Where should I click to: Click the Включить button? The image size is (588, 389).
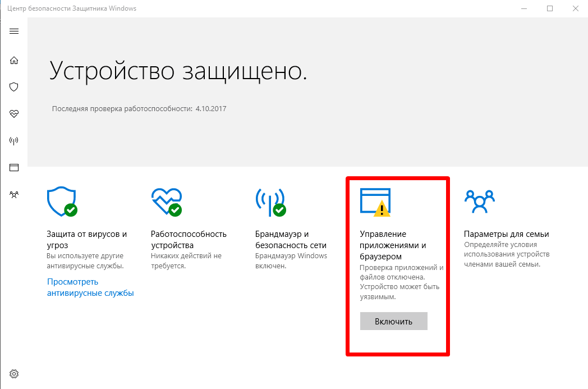[393, 321]
